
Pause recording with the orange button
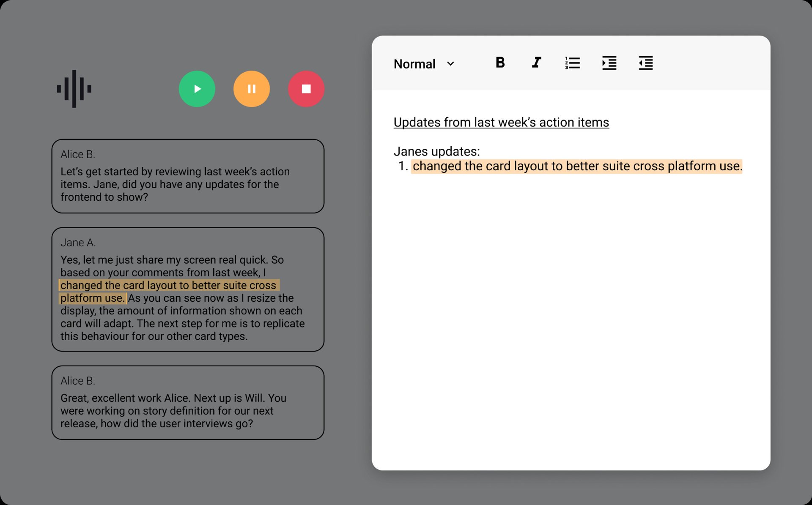(x=251, y=89)
